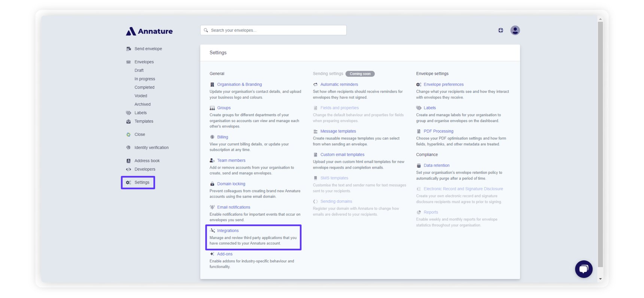Open Integrations settings link
This screenshot has height=298, width=644.
228,231
